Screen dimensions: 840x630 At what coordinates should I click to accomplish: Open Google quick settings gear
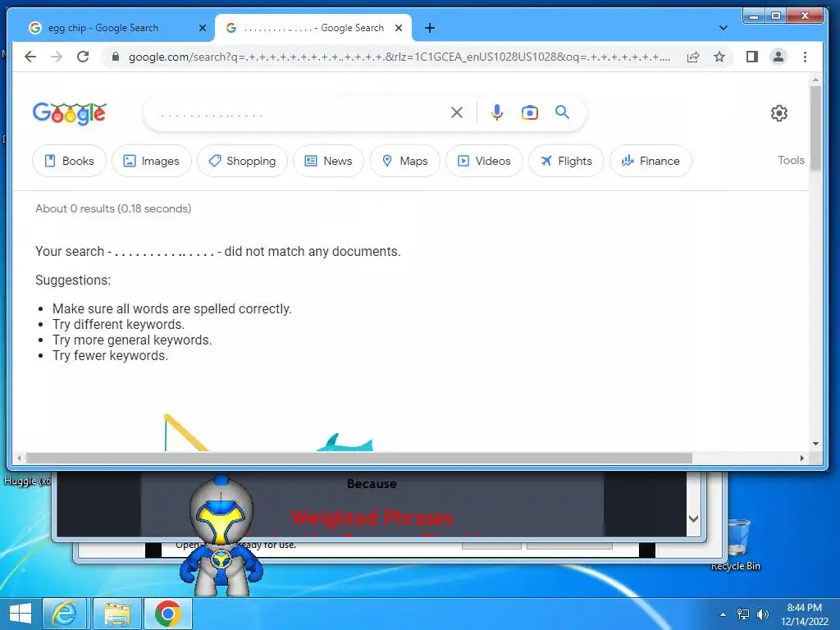779,113
